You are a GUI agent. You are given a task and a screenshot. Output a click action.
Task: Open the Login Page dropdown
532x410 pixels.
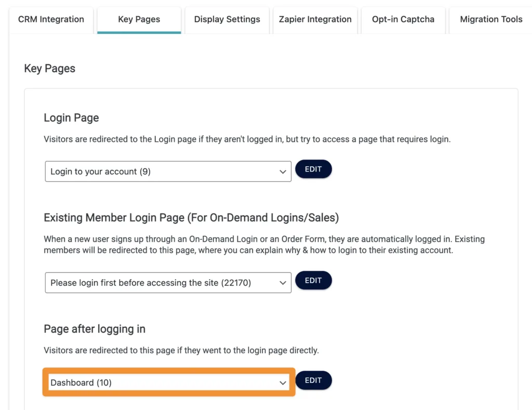coord(167,171)
